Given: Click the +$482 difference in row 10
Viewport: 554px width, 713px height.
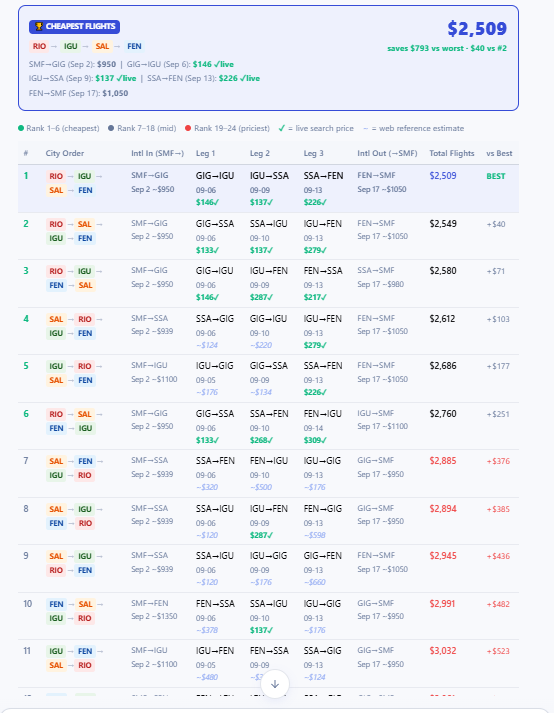Looking at the screenshot, I should [498, 604].
